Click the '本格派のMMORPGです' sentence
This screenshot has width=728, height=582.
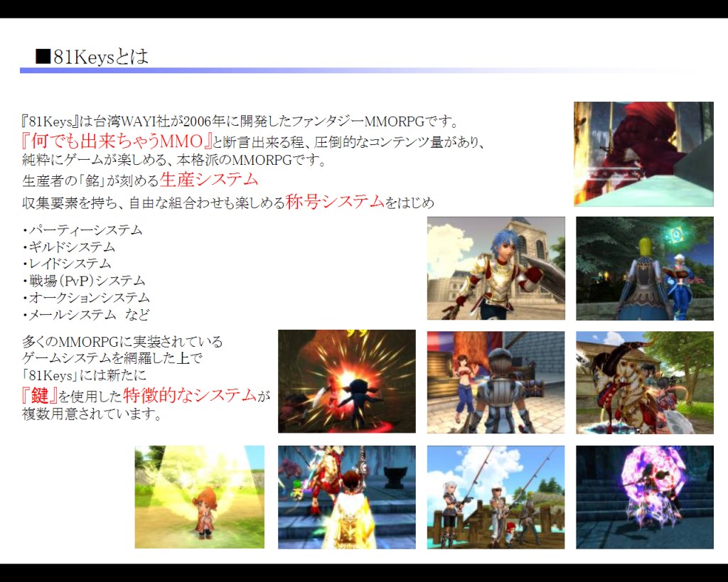point(251,160)
